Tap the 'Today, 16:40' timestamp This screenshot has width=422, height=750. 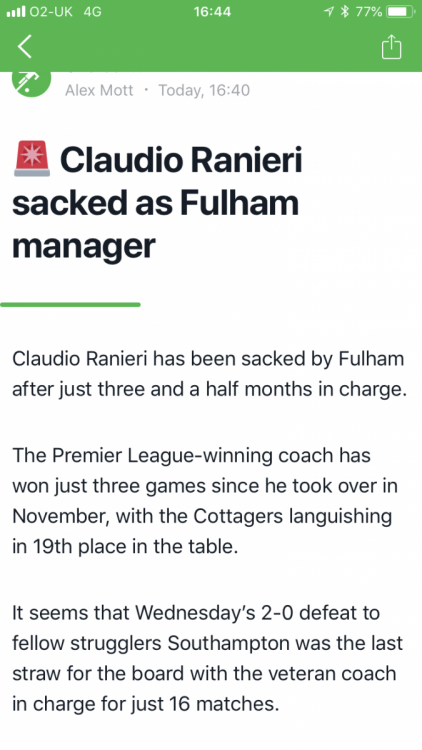click(204, 90)
